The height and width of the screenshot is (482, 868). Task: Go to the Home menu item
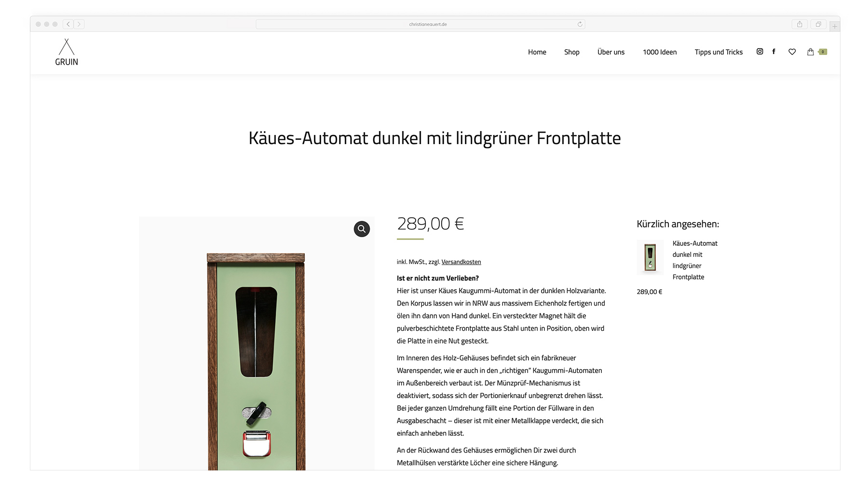pyautogui.click(x=537, y=52)
